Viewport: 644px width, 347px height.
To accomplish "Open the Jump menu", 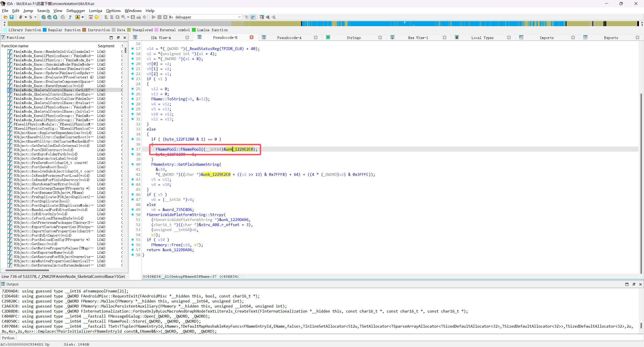I will point(28,11).
